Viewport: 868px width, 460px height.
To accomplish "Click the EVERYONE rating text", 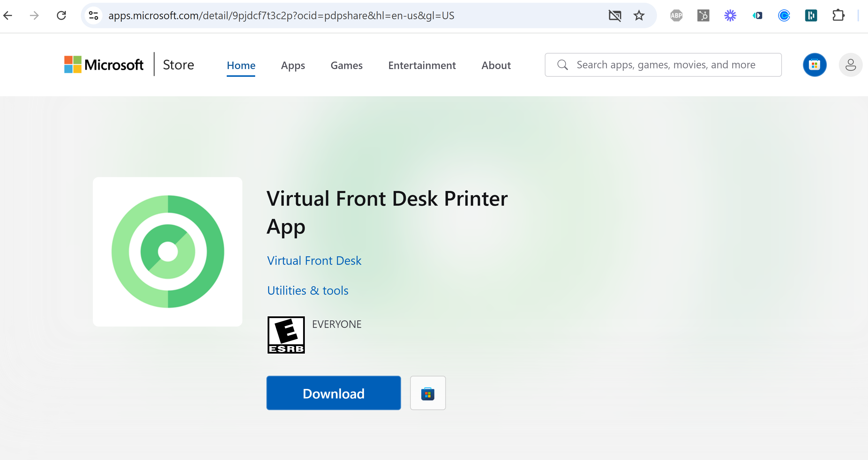I will (337, 324).
